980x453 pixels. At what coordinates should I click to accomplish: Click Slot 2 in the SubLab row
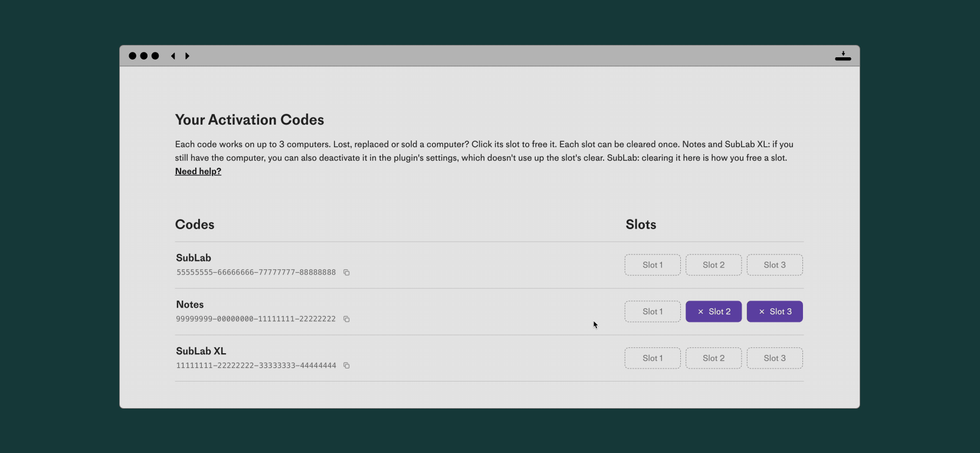tap(714, 265)
